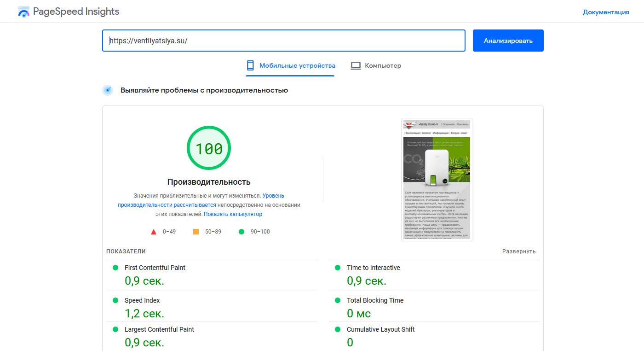The width and height of the screenshot is (644, 351).
Task: Expand metrics with Развернуть
Action: (519, 252)
